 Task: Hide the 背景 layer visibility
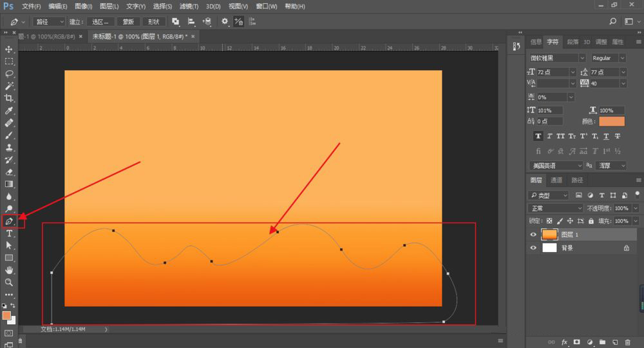point(533,247)
